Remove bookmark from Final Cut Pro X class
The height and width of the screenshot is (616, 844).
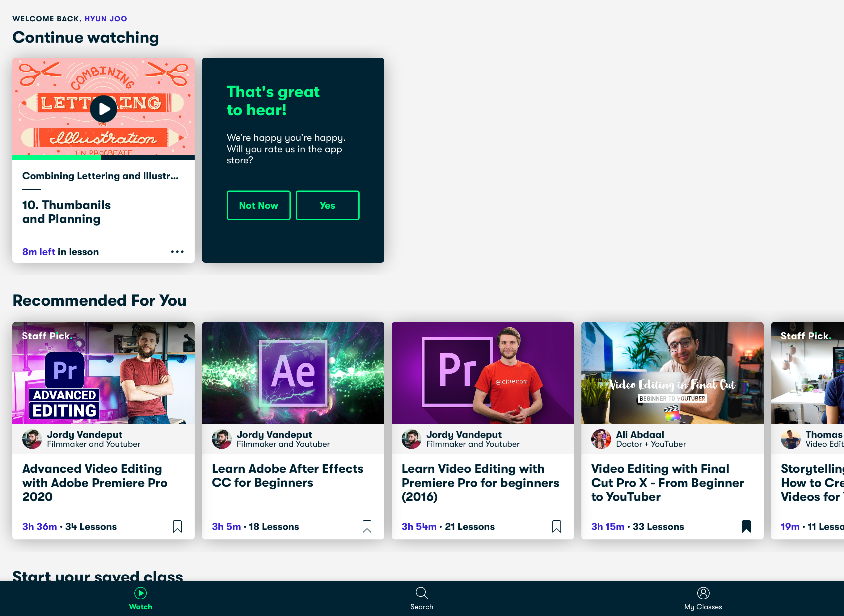(746, 526)
